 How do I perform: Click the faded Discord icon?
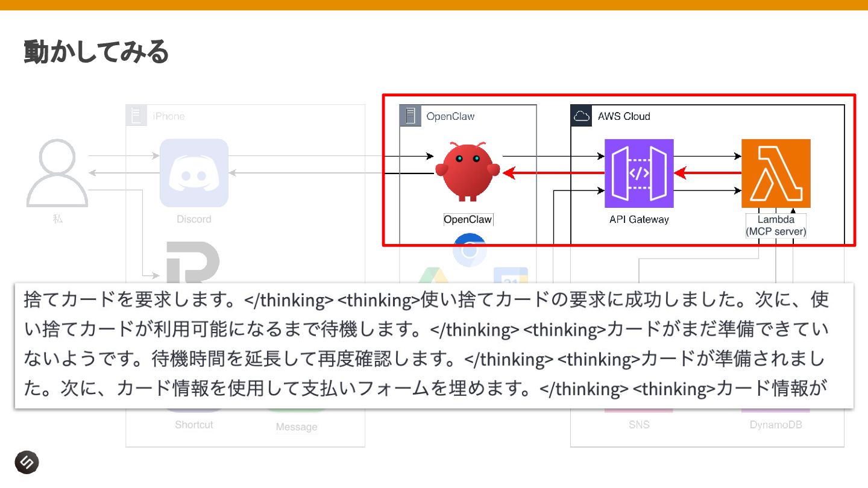[x=194, y=174]
